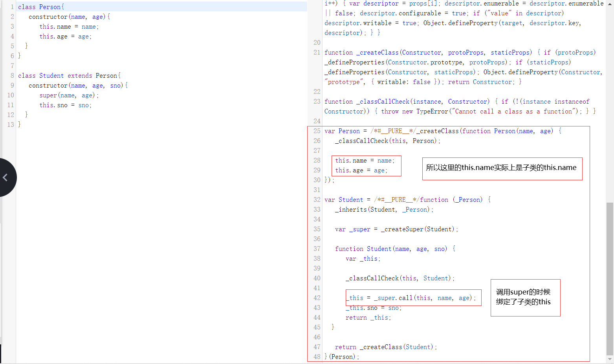The image size is (614, 364).
Task: Click the 'constructor(name, age, sno){' line
Action: point(78,85)
